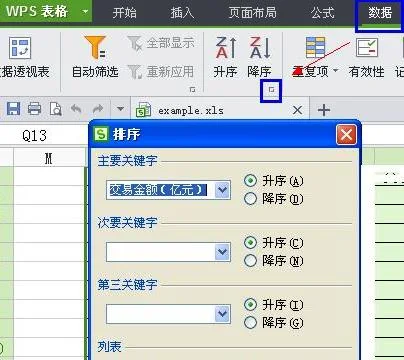Expand the third keyword dropdown
The height and width of the screenshot is (360, 404).
222,314
